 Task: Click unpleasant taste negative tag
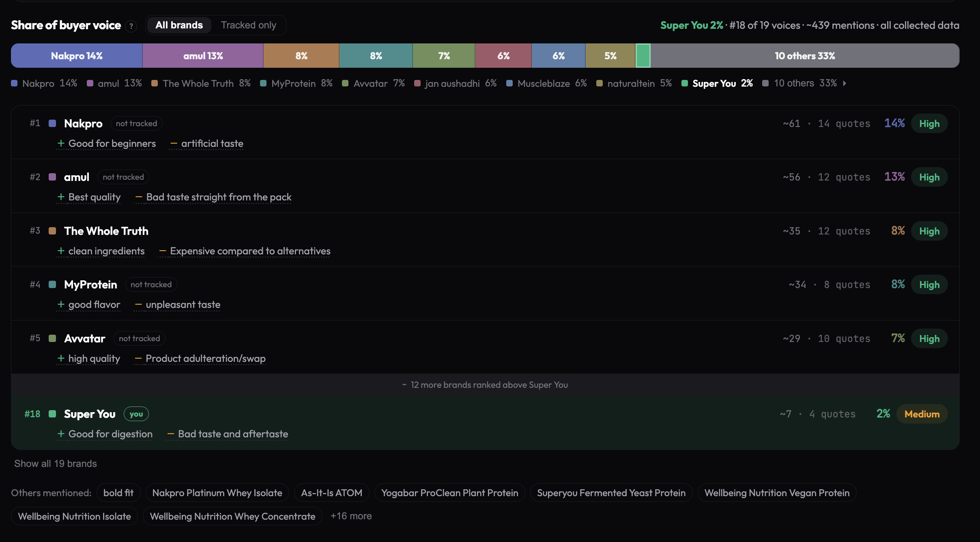point(177,305)
